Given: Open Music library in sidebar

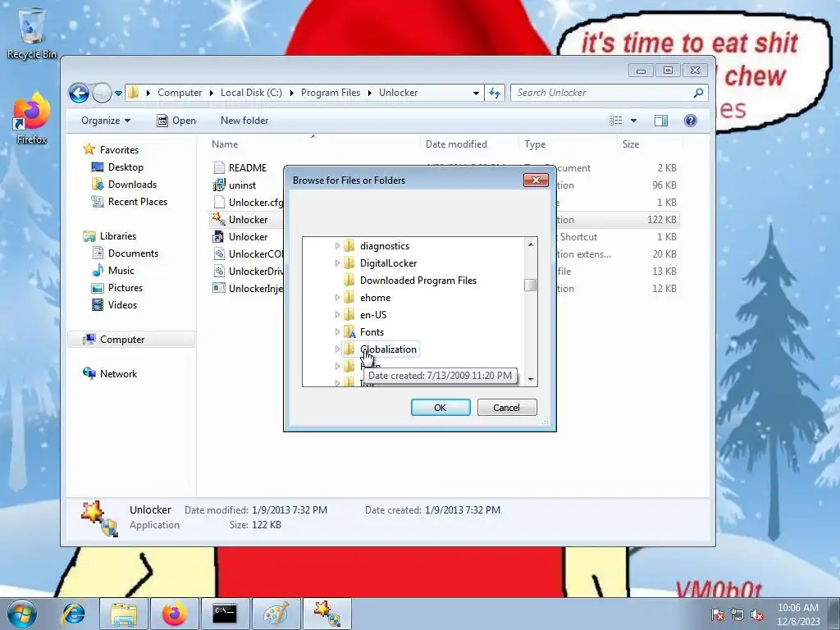Looking at the screenshot, I should tap(121, 271).
